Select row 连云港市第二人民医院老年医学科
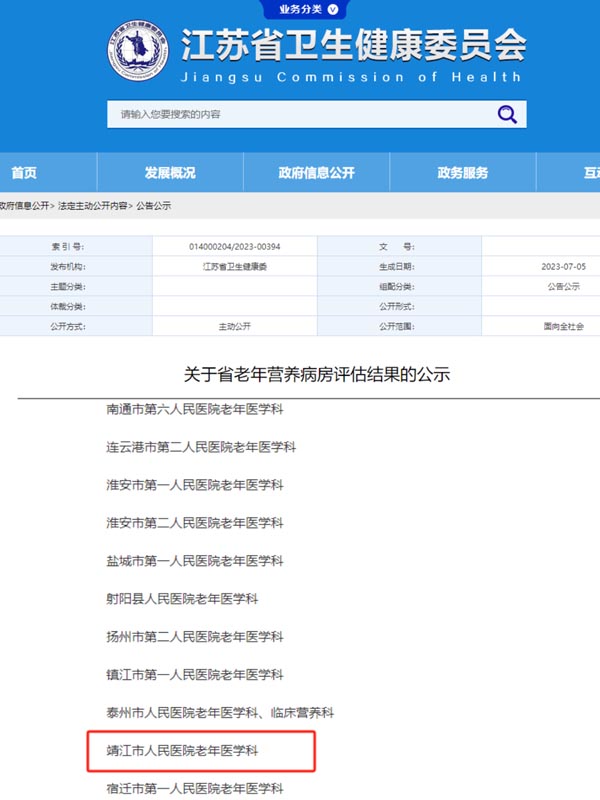The width and height of the screenshot is (600, 800). point(201,447)
